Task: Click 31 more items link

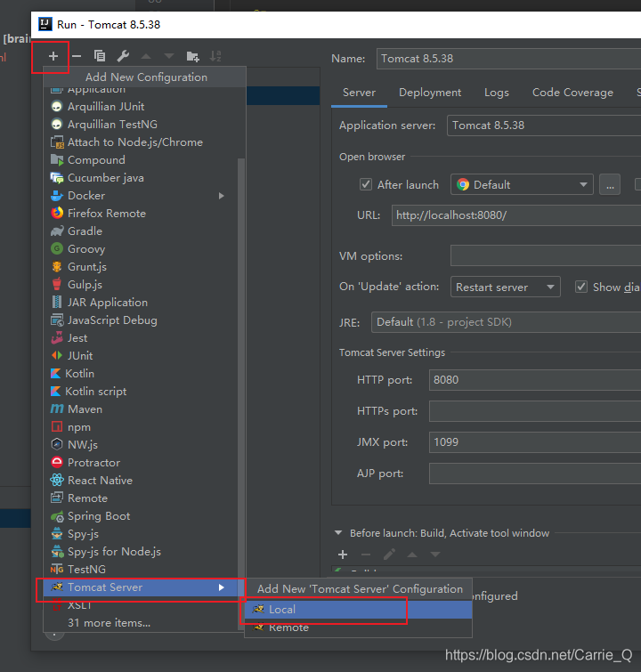Action: 109,623
